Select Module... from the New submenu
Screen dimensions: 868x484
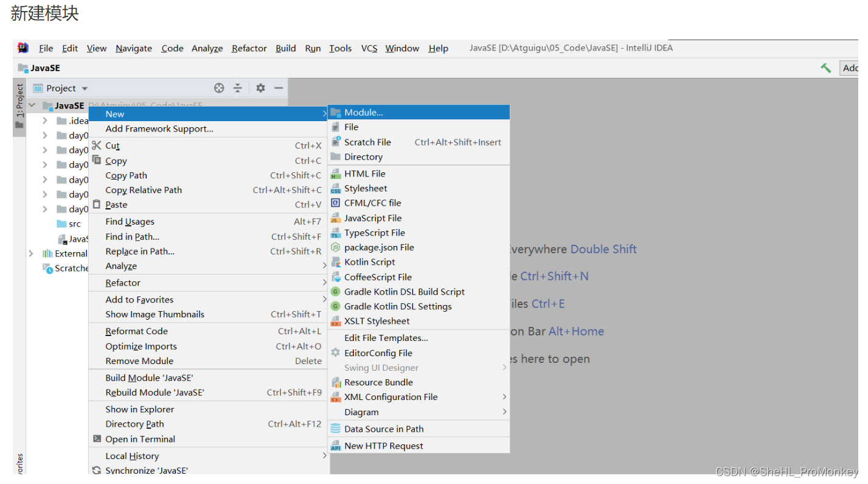pos(418,112)
